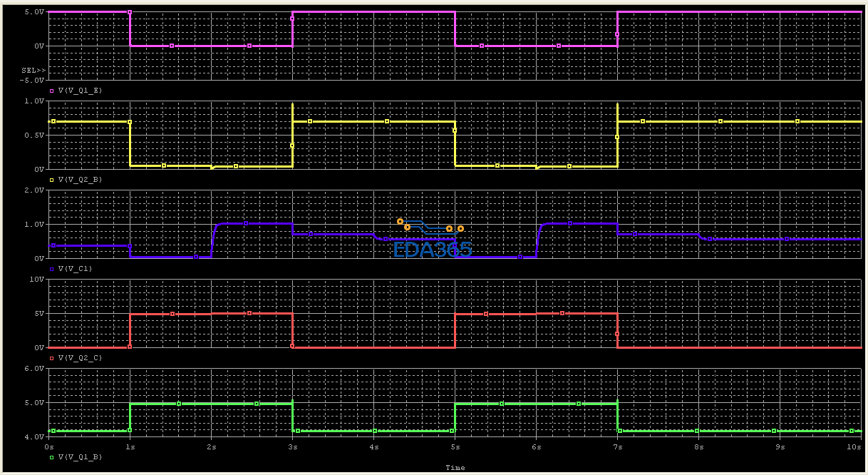Click the 0s label on time axis

click(49, 446)
